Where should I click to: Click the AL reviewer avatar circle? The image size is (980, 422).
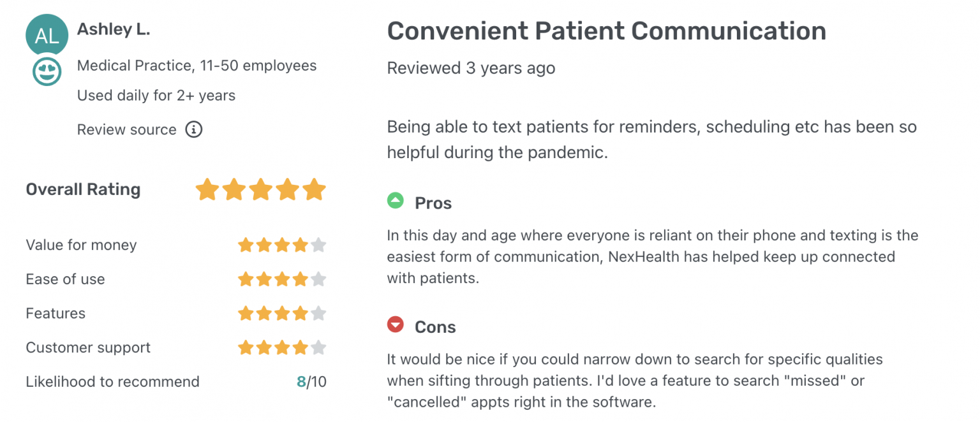47,35
